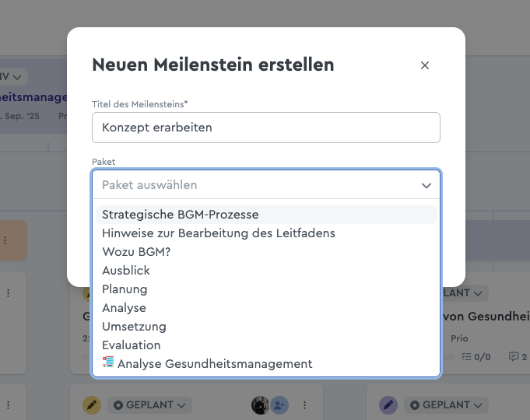Pick the Wozu BGM? package option

[136, 252]
